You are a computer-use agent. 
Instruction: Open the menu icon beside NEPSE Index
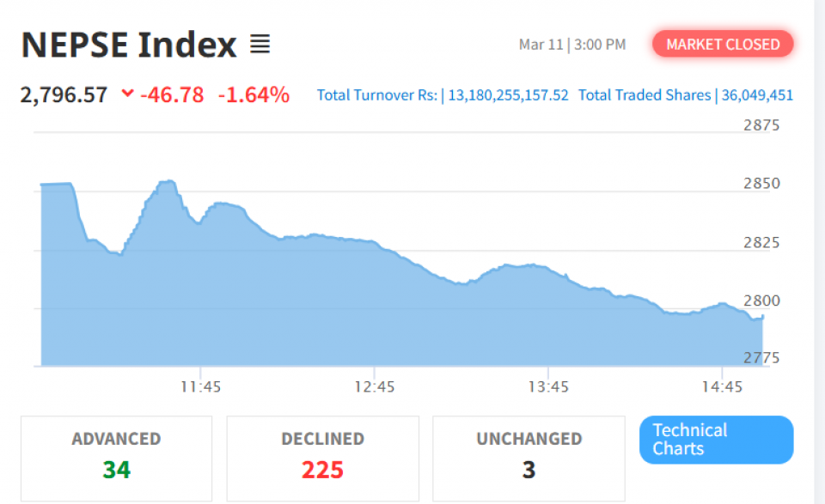click(x=260, y=44)
